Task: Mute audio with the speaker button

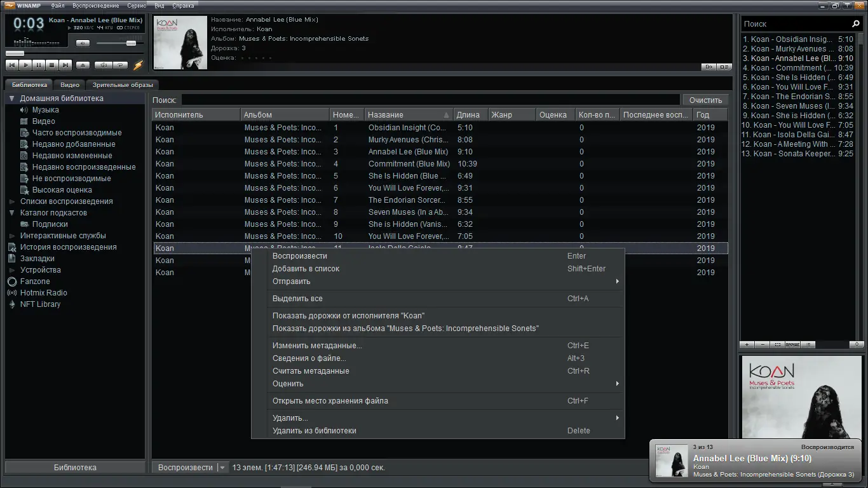Action: click(83, 43)
